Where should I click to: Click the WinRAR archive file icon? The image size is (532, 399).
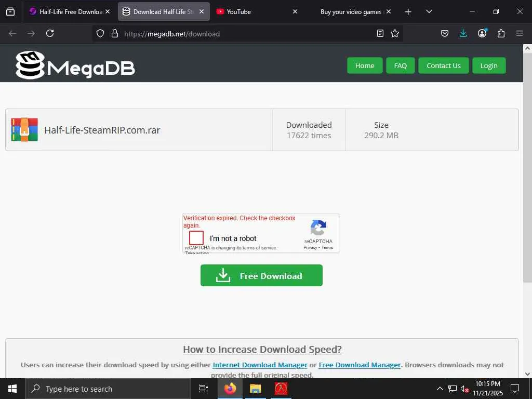coord(24,129)
